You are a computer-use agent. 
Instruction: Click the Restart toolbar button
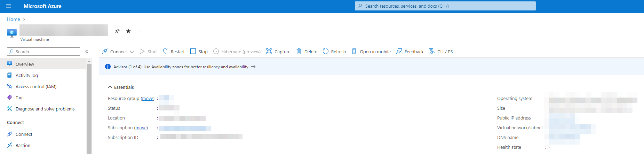(174, 52)
